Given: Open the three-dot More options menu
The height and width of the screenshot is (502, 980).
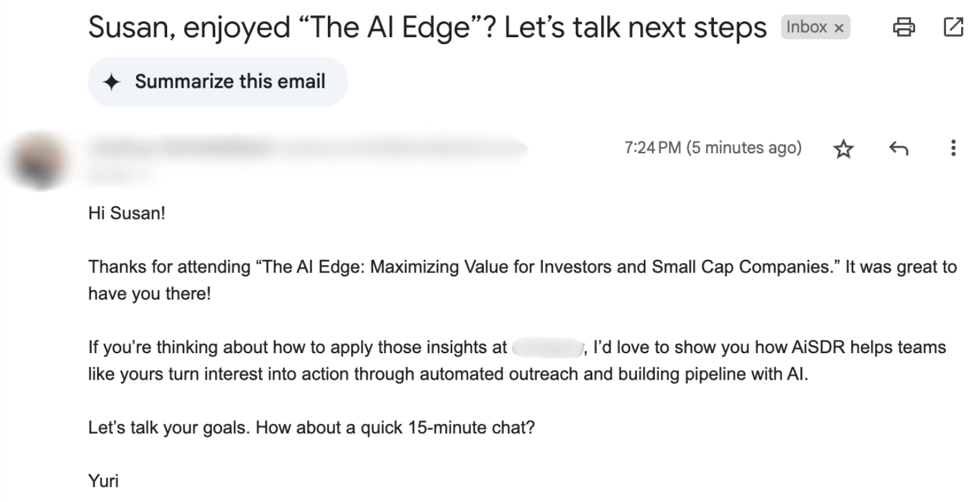Looking at the screenshot, I should pos(953,148).
